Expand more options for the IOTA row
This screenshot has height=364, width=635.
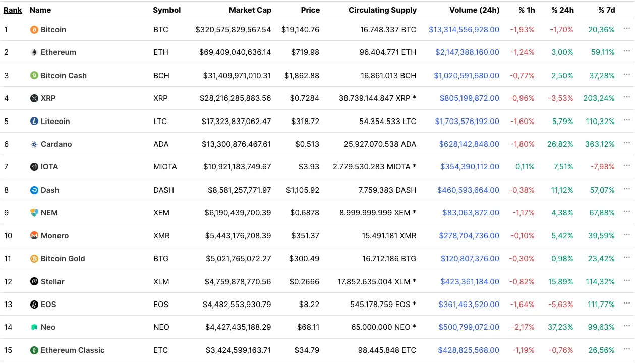pyautogui.click(x=627, y=166)
